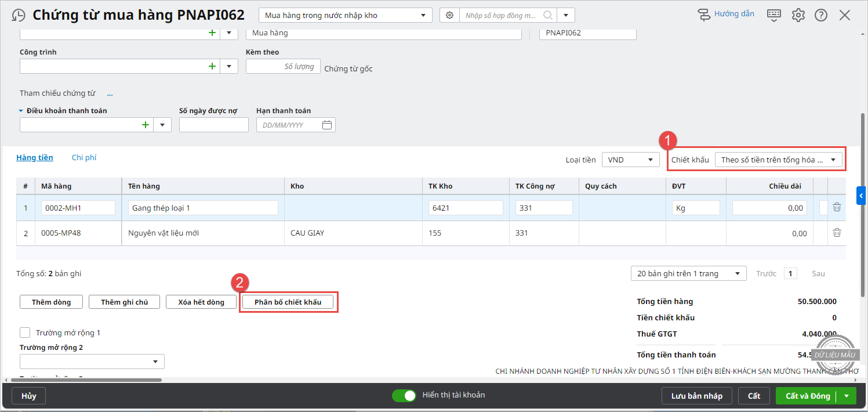Click the help question mark icon

[821, 16]
